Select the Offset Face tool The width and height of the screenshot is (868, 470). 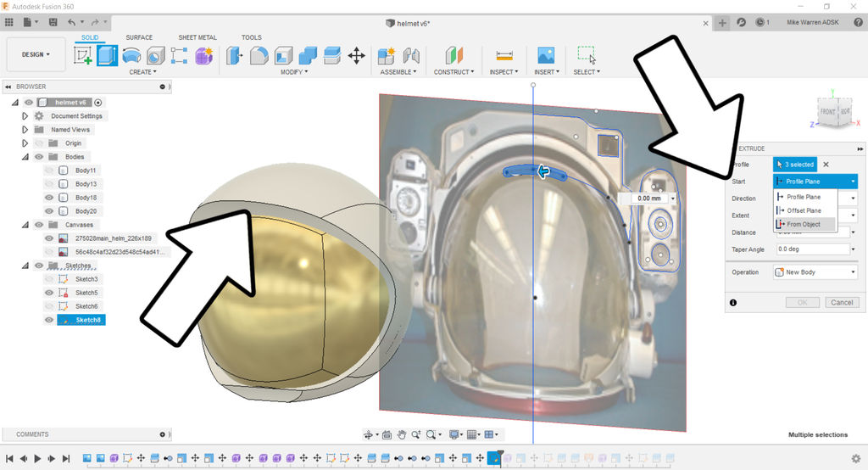[331, 55]
